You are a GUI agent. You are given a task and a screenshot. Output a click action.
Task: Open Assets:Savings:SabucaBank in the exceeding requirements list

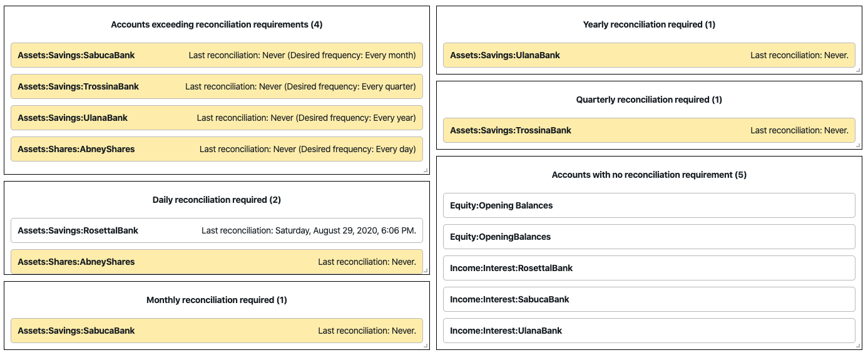pos(217,55)
